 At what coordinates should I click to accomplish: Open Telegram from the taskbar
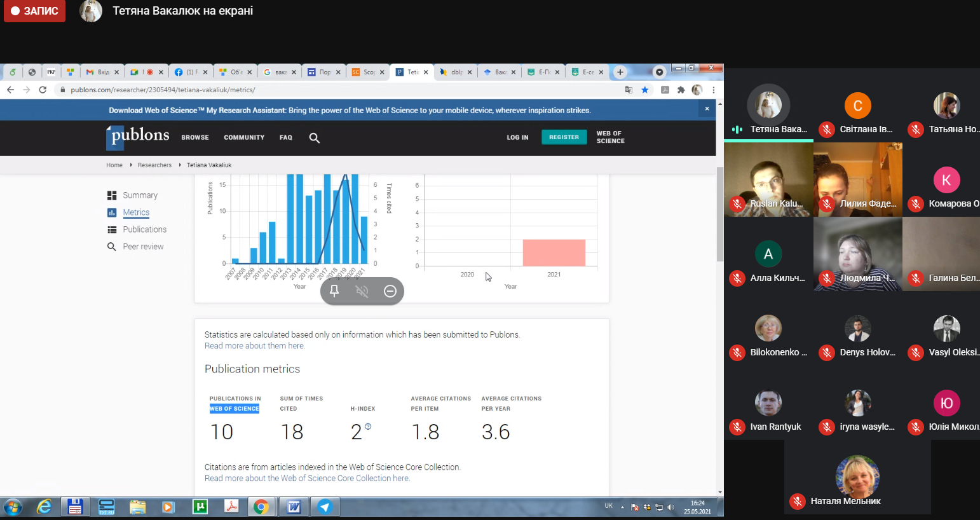[x=325, y=507]
